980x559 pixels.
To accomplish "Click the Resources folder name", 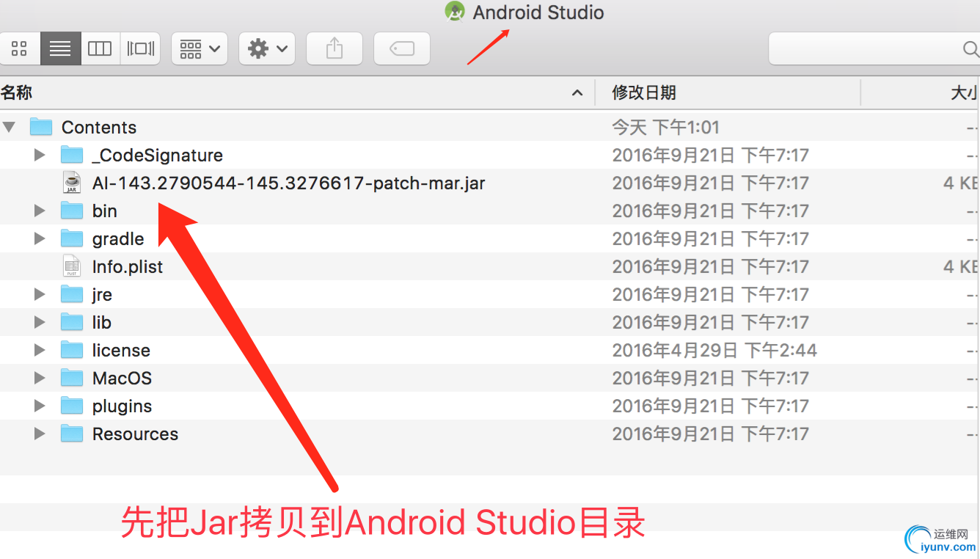I will pyautogui.click(x=135, y=434).
